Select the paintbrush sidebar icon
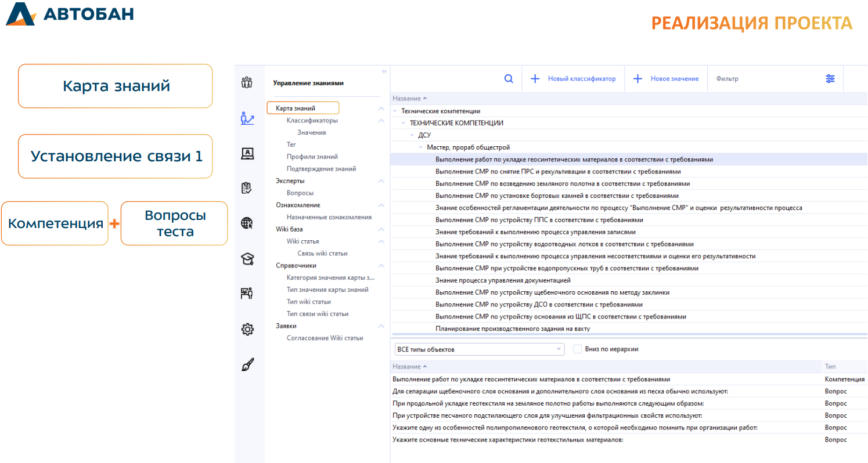This screenshot has width=868, height=463. (247, 365)
